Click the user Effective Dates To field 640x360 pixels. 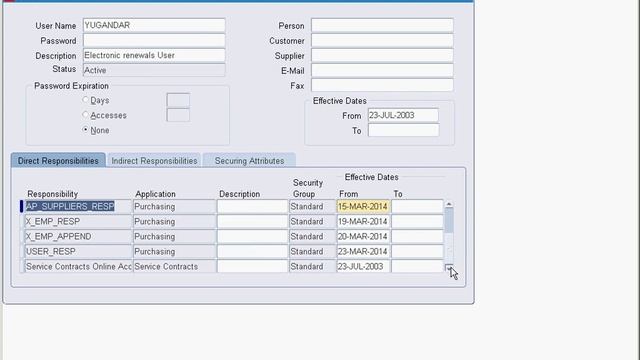[403, 130]
